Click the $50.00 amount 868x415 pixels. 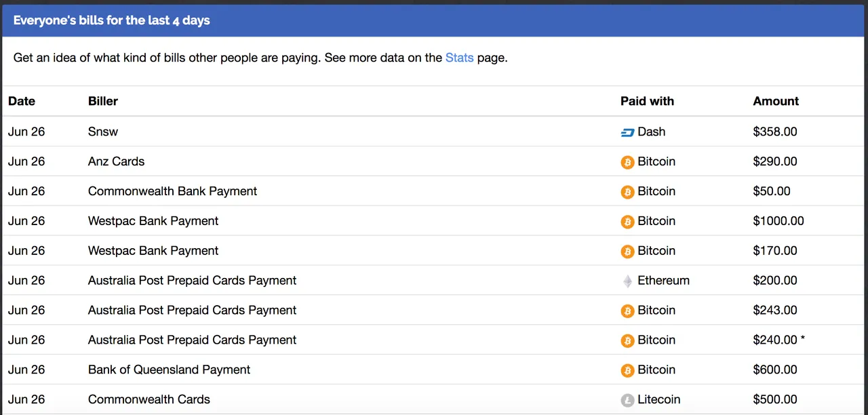(772, 191)
